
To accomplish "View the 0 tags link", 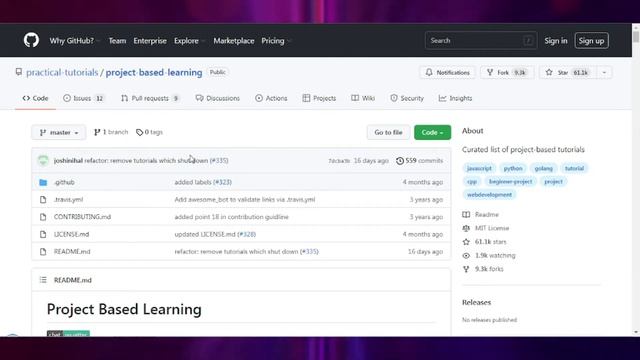I will coord(149,132).
